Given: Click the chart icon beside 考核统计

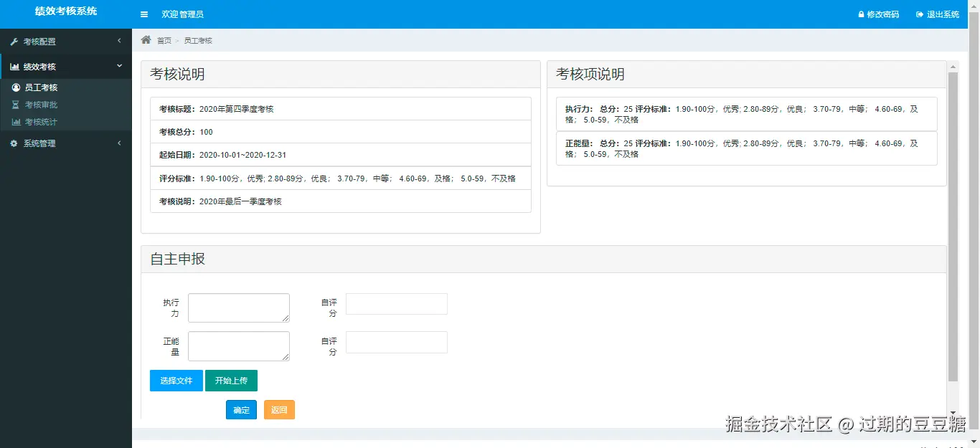Looking at the screenshot, I should click(x=16, y=122).
